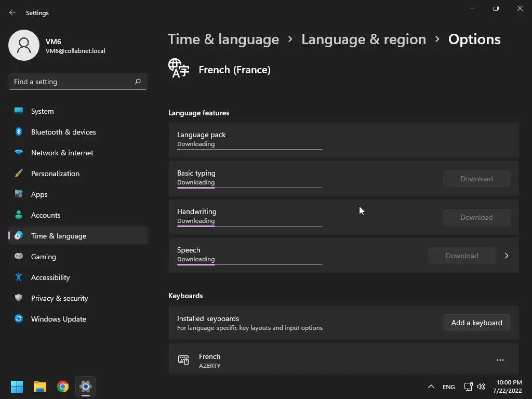Open Bluetooth & devices settings
The height and width of the screenshot is (399, 532).
[63, 132]
